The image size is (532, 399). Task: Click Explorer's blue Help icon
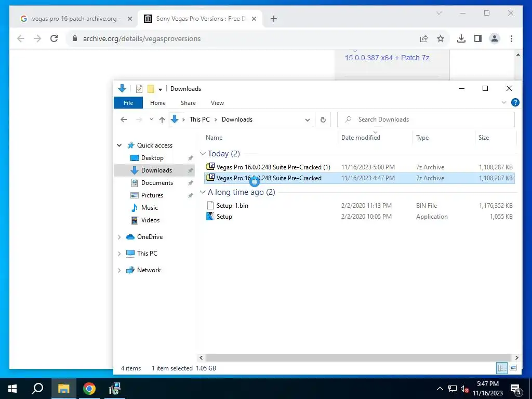coord(515,102)
